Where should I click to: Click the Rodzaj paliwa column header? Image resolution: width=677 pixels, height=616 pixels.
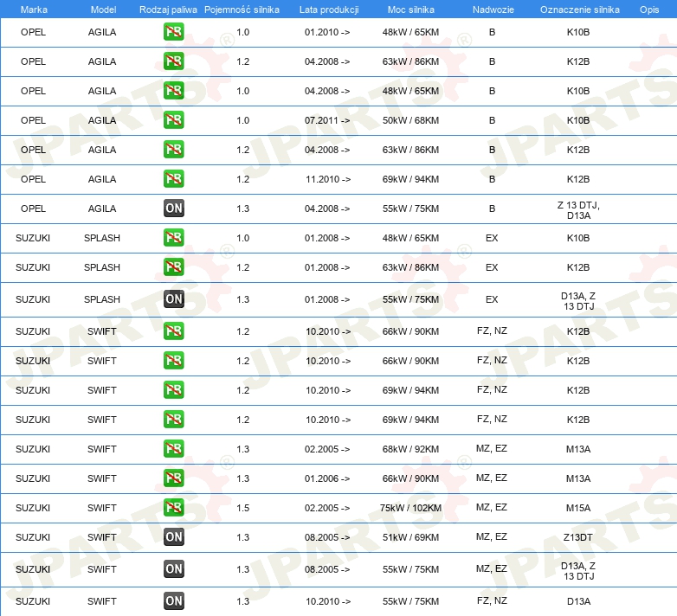[x=168, y=10]
